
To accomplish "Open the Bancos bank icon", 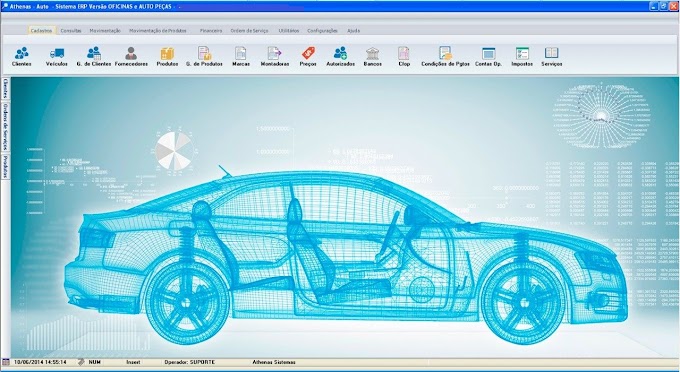I will [373, 56].
